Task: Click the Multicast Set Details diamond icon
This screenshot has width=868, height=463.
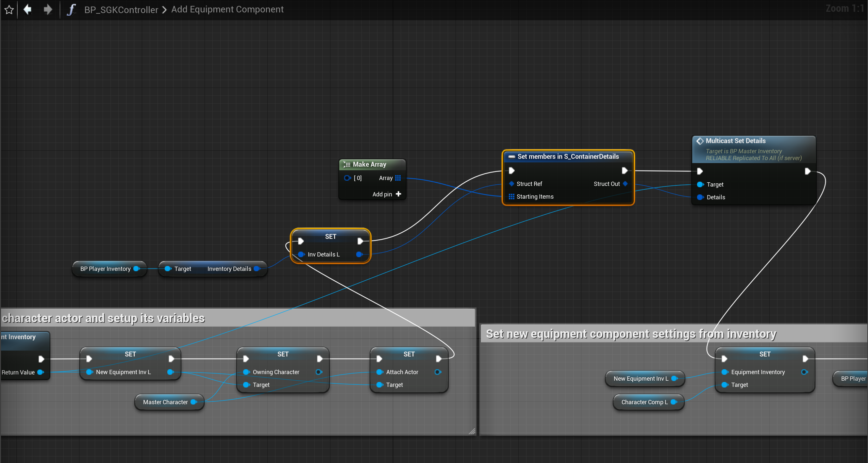Action: 700,141
